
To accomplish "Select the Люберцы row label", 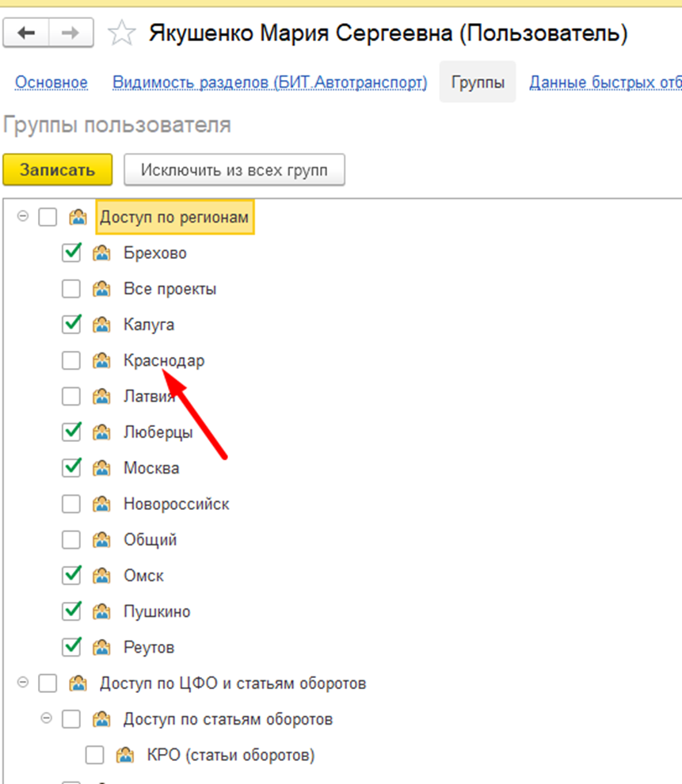I will (158, 432).
